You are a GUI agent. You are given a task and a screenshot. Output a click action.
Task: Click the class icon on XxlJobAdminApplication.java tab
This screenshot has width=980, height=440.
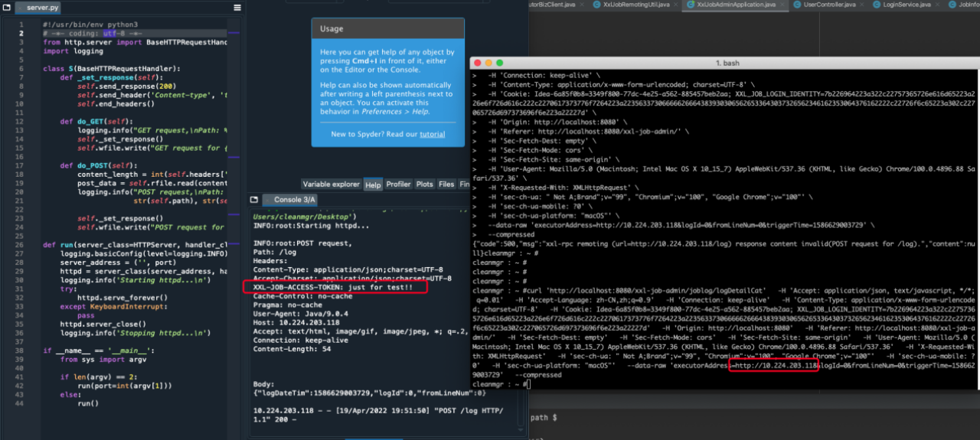tap(691, 5)
